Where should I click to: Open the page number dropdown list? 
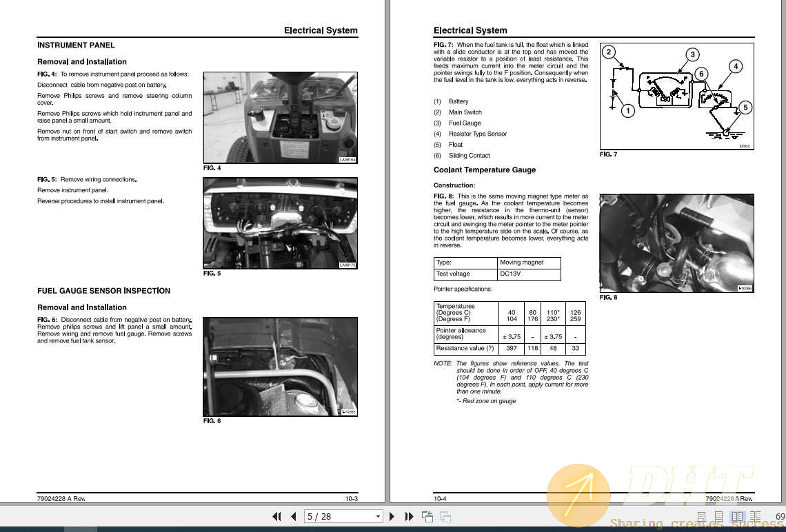[378, 515]
